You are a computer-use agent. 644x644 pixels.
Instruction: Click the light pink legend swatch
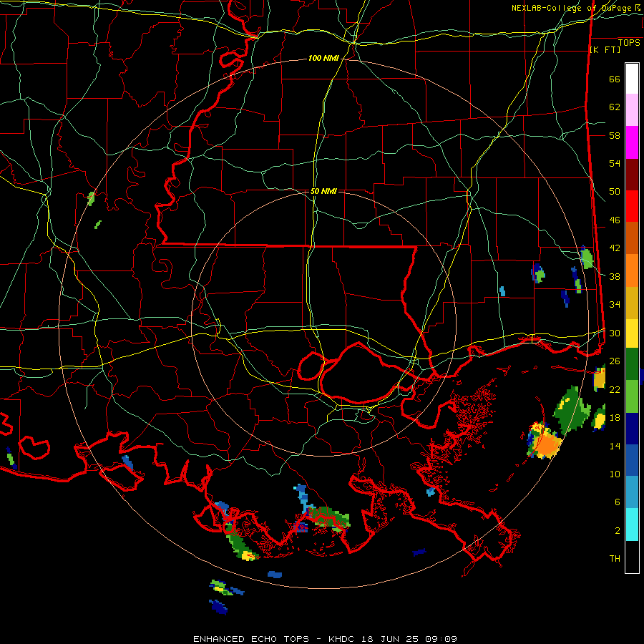pyautogui.click(x=632, y=109)
